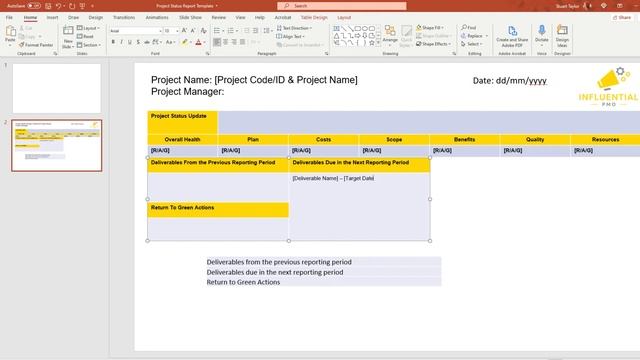Toggle strikethrough formatting
This screenshot has height=360, width=640.
pyautogui.click(x=147, y=42)
